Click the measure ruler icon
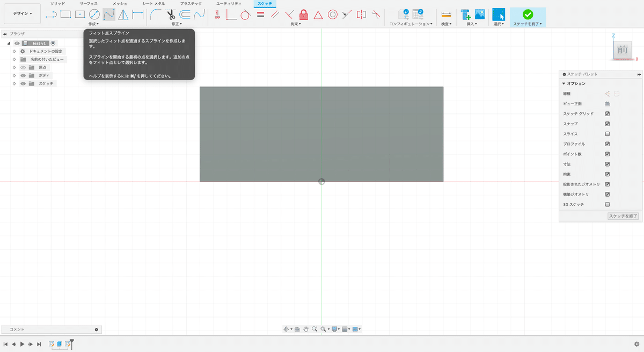Screen dimensions: 644x352 [x=446, y=15]
